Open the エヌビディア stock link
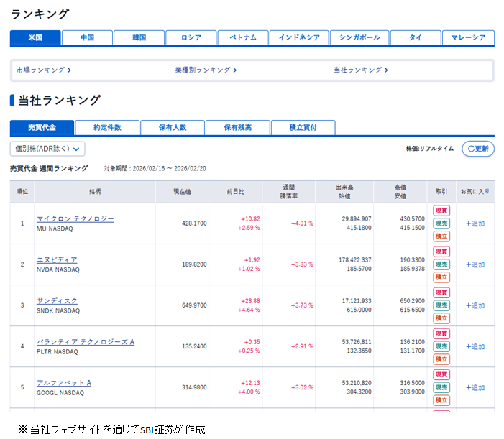This screenshot has width=504, height=439. coord(57,259)
